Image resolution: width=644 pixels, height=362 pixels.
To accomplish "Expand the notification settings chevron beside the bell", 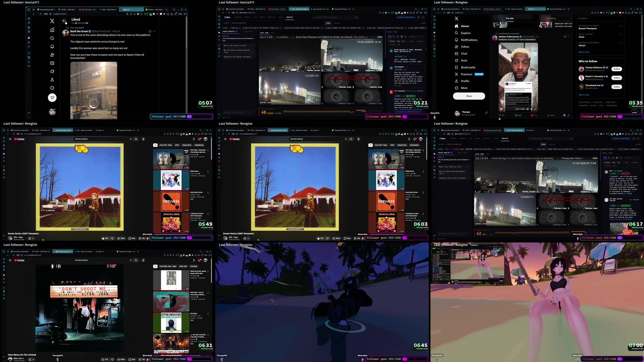I will 33,238.
